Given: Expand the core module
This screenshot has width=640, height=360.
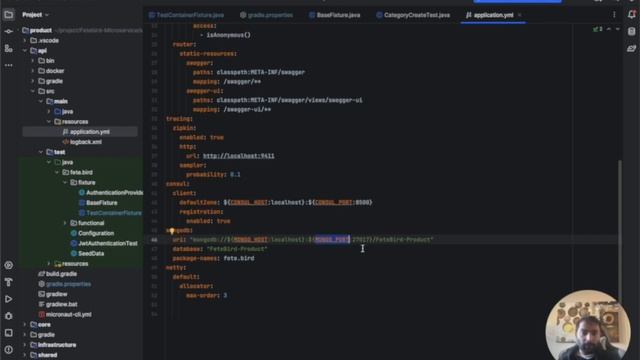Looking at the screenshot, I should pyautogui.click(x=25, y=325).
